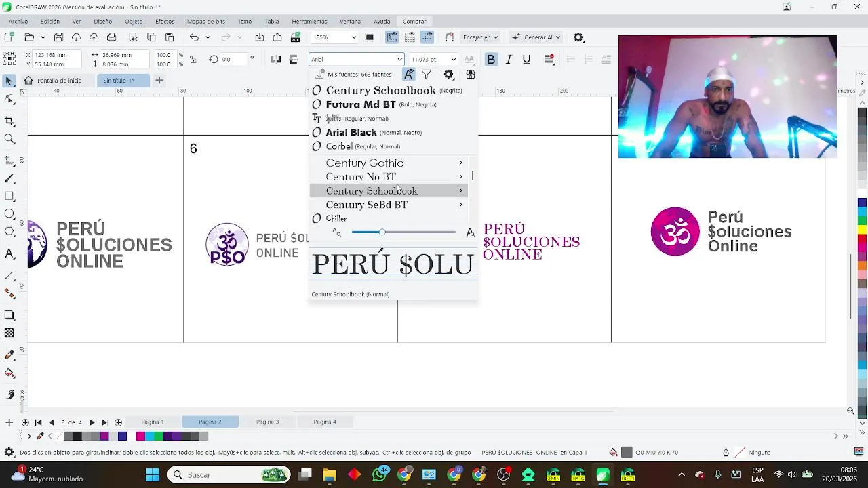Toggle Underline formatting
The height and width of the screenshot is (488, 868).
(x=526, y=60)
